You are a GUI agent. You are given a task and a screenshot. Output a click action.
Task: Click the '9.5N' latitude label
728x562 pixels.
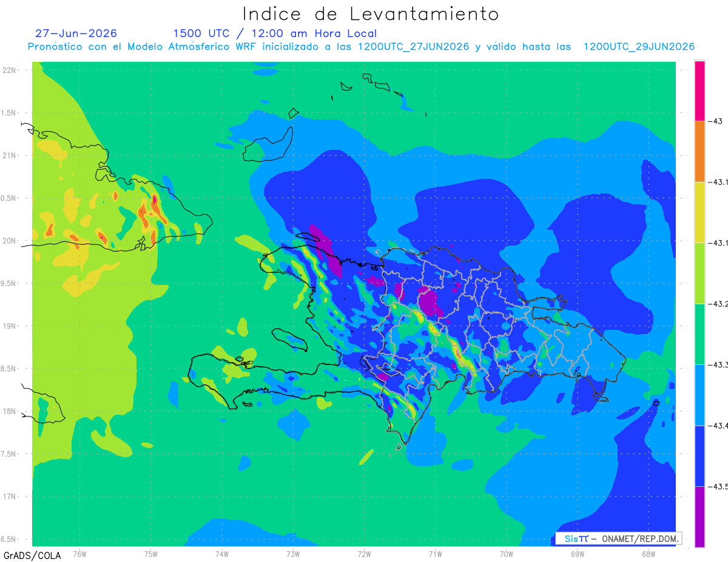[x=9, y=283]
